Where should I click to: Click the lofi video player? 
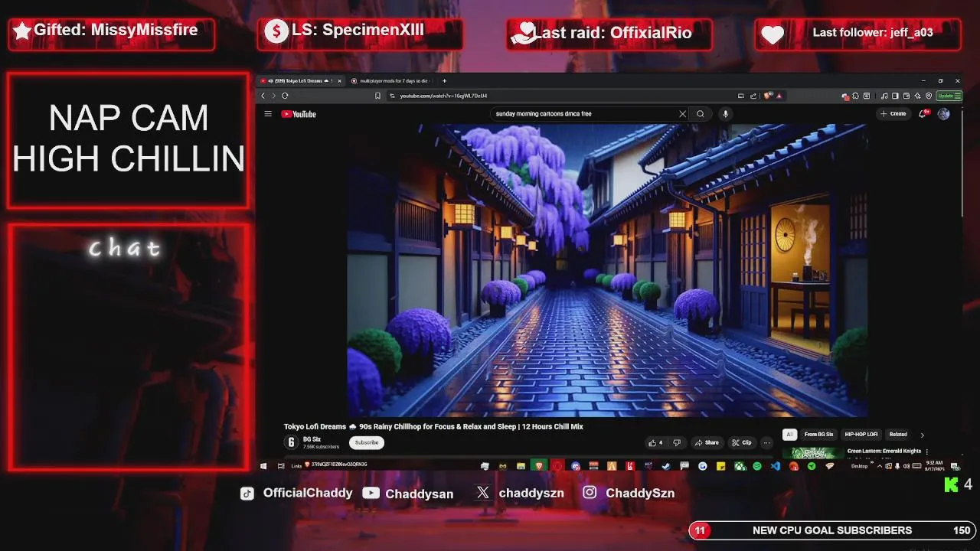tap(607, 270)
